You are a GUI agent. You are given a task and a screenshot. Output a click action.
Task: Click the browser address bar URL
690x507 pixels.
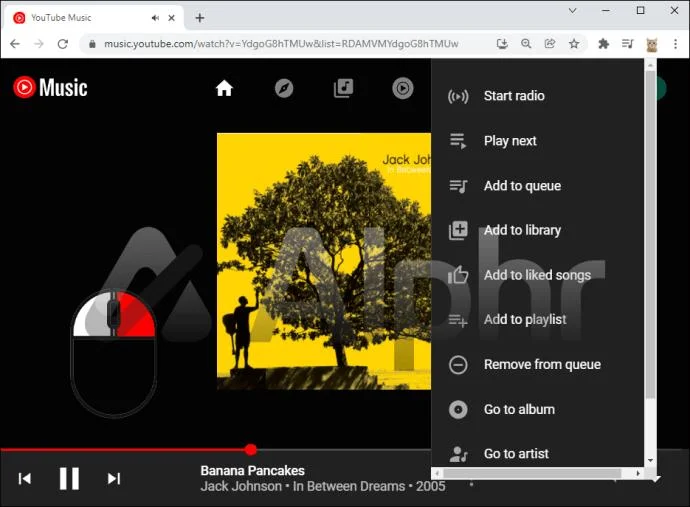point(281,44)
